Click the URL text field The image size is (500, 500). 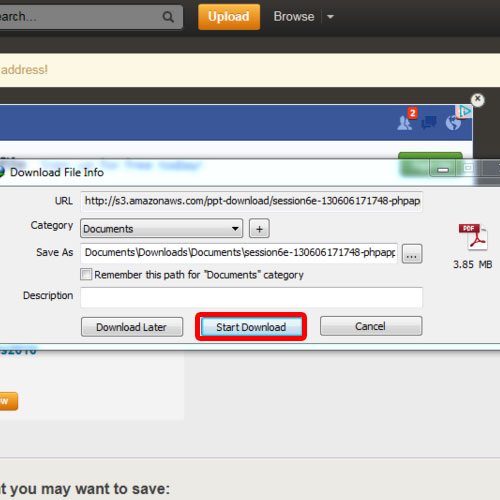click(x=251, y=201)
